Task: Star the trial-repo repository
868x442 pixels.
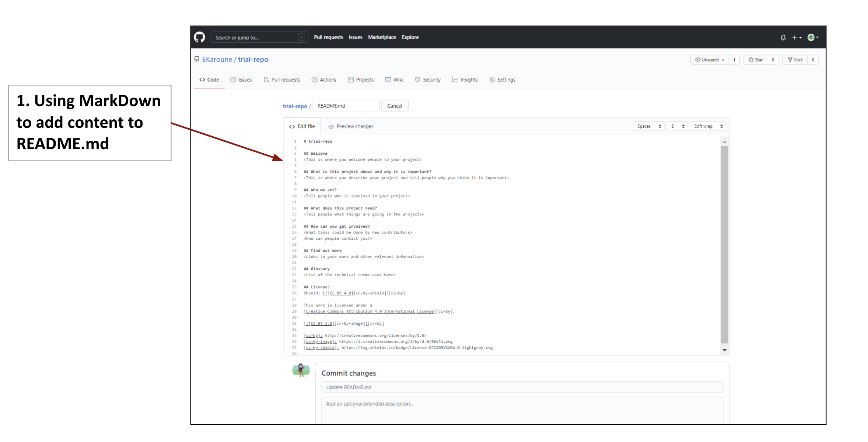Action: [x=756, y=60]
